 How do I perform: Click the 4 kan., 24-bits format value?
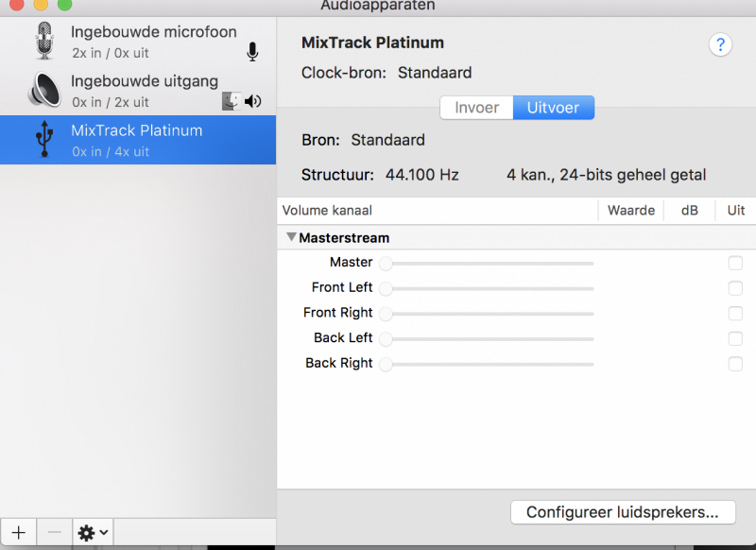(x=606, y=175)
